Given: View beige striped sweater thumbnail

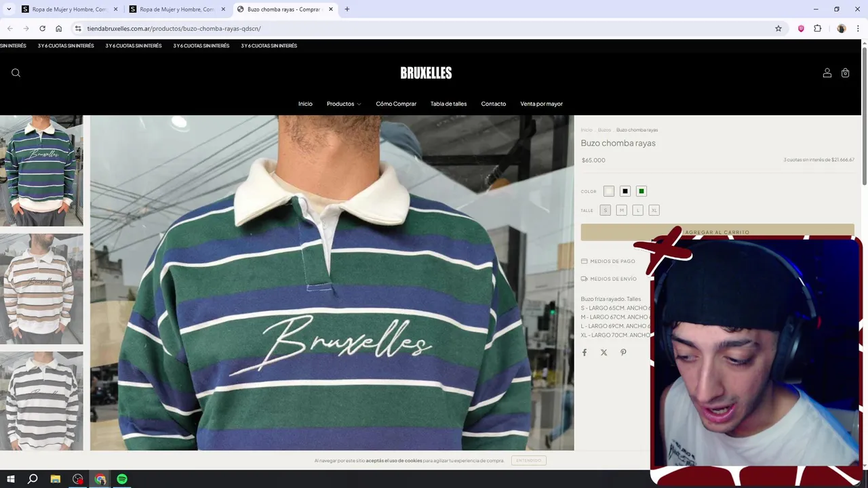Looking at the screenshot, I should [41, 289].
